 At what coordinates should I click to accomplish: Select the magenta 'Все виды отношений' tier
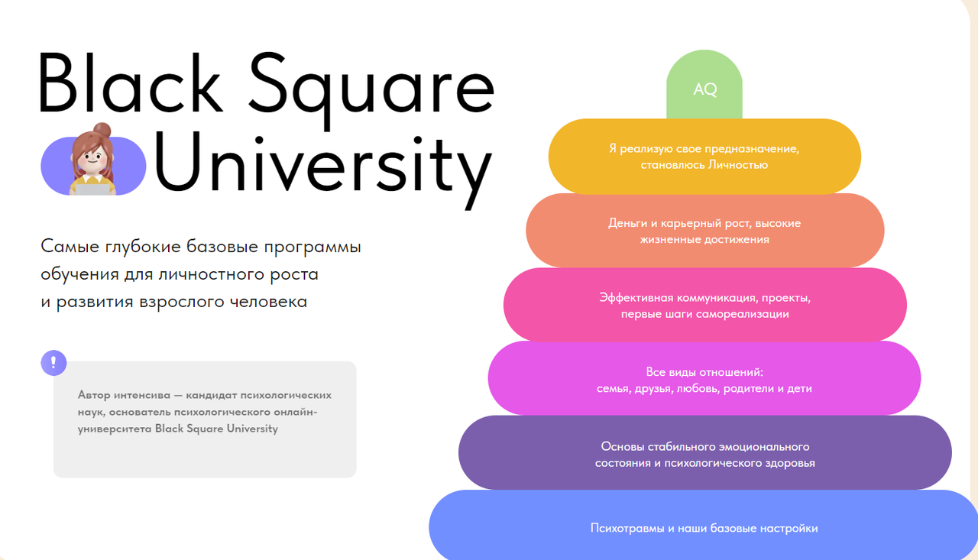click(x=704, y=380)
